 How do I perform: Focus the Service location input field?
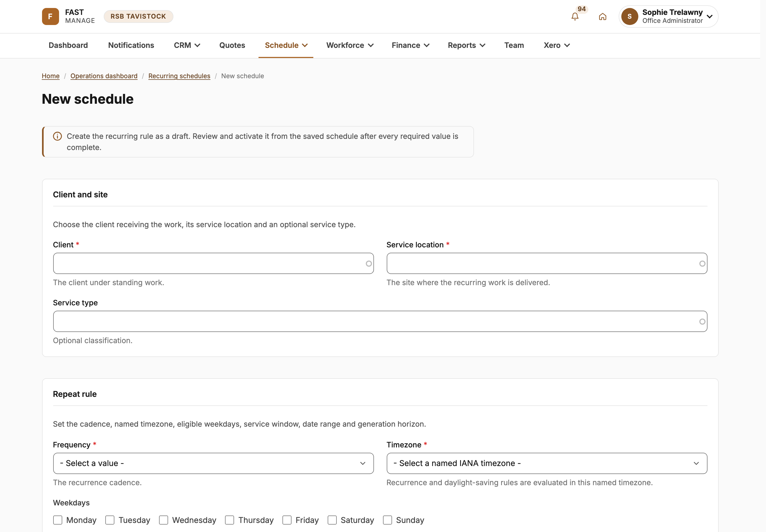tap(547, 263)
